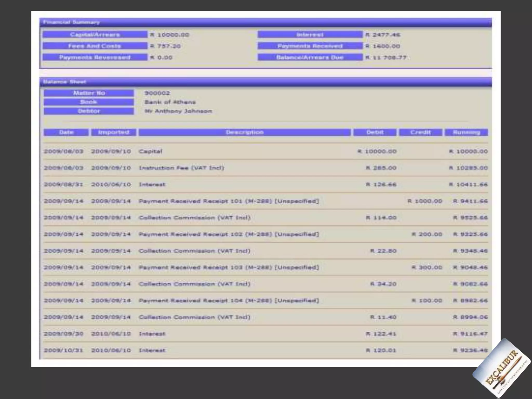This screenshot has height=399, width=532.
Task: Click the Imported column header
Action: 114,132
